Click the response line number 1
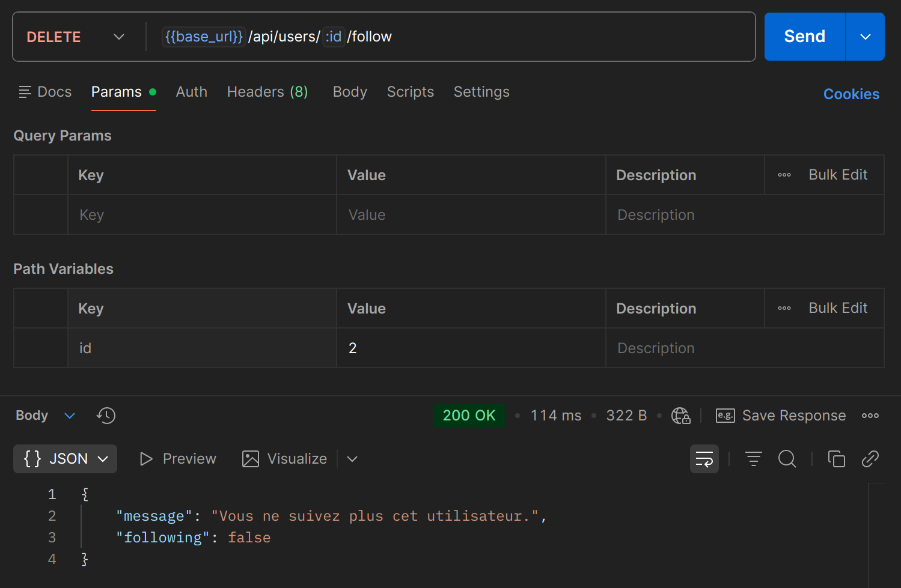 tap(52, 494)
